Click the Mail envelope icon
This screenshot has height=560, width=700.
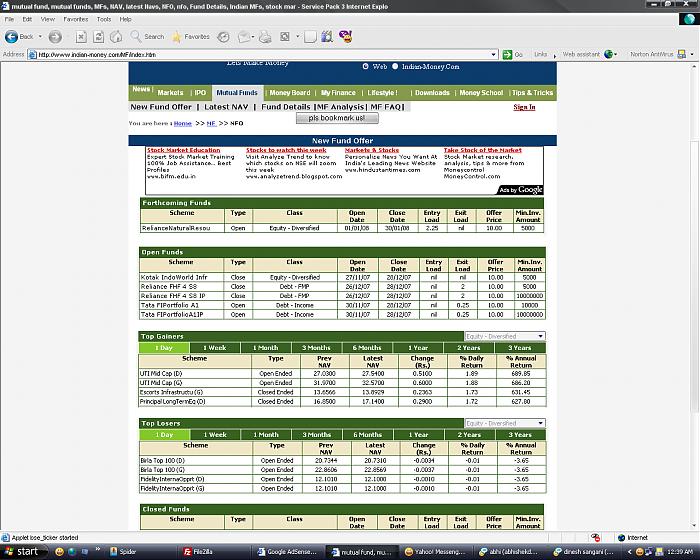coord(244,37)
